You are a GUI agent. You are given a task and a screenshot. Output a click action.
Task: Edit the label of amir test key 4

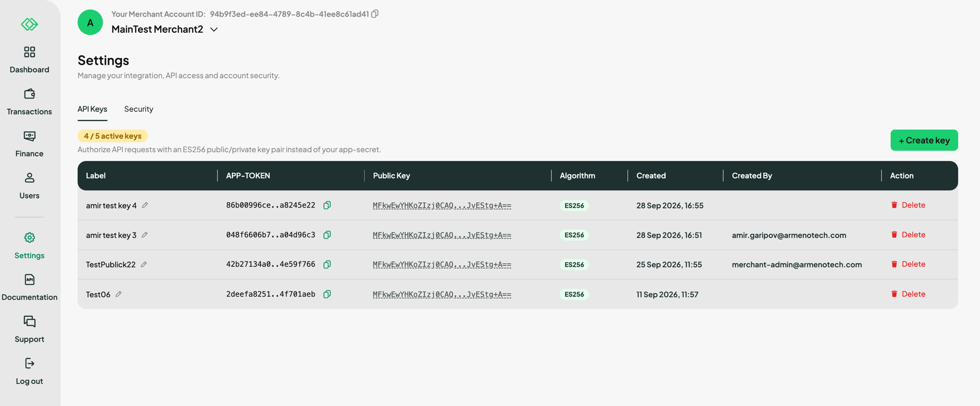[x=145, y=205]
